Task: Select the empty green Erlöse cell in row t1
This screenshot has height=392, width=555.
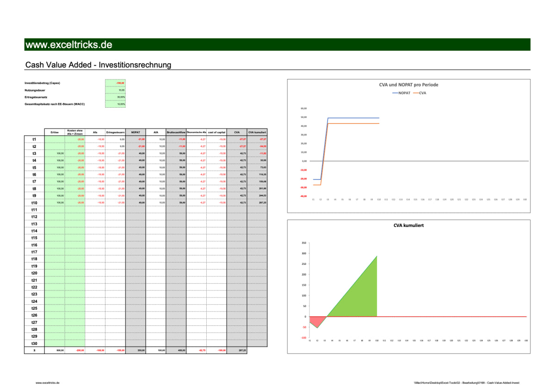Action: (x=55, y=139)
